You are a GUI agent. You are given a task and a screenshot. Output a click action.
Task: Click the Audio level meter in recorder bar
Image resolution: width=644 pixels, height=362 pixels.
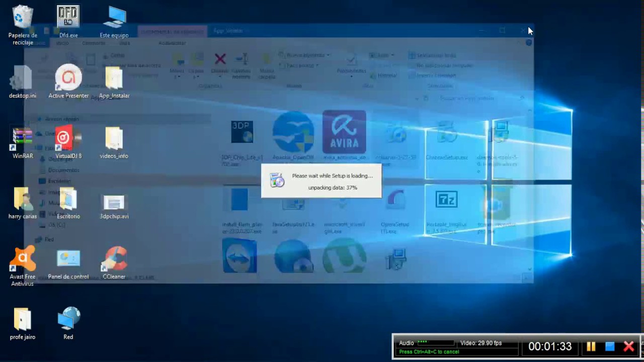435,342
